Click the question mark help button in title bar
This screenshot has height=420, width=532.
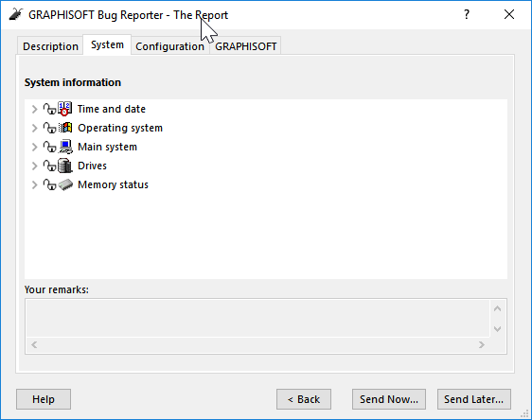pyautogui.click(x=467, y=14)
